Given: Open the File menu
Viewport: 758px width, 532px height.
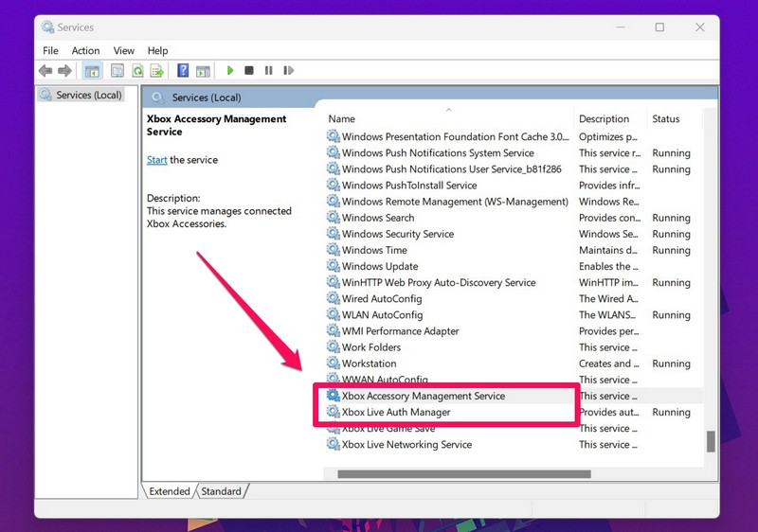Looking at the screenshot, I should pos(50,51).
